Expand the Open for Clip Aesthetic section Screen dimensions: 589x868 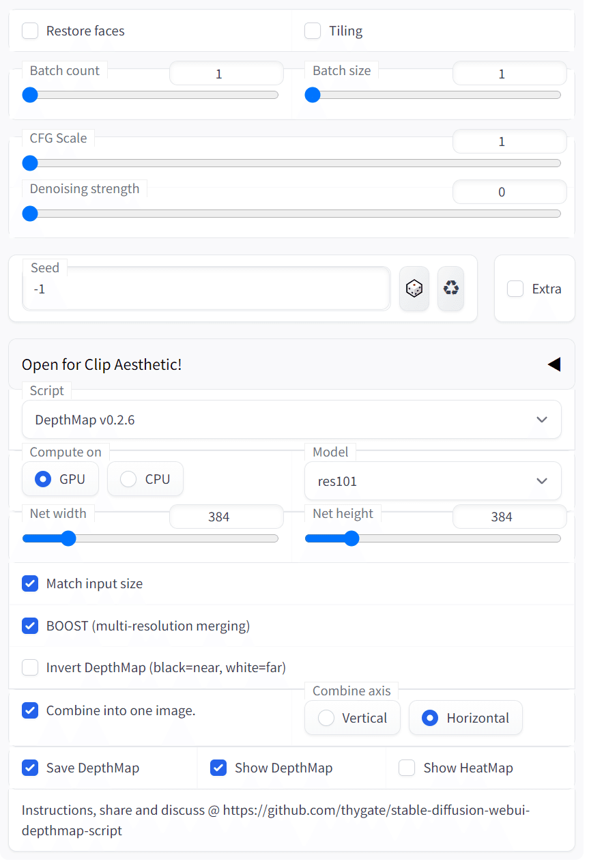[x=554, y=364]
